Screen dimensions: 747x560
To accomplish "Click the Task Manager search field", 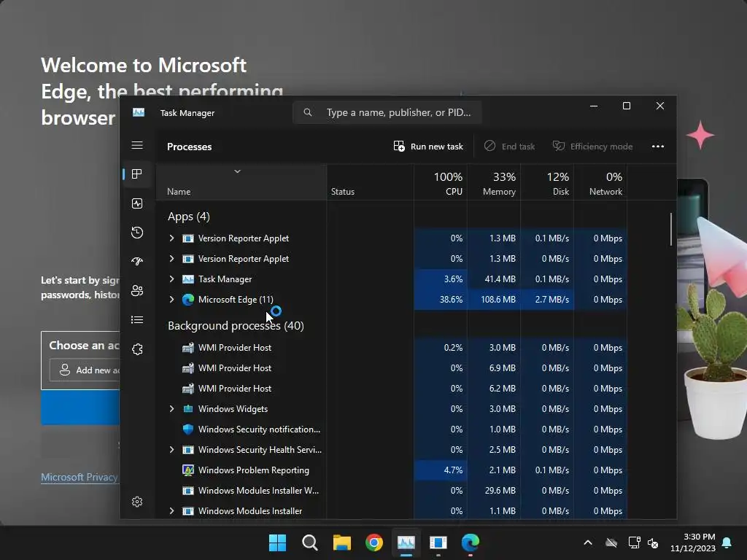I will coord(387,112).
